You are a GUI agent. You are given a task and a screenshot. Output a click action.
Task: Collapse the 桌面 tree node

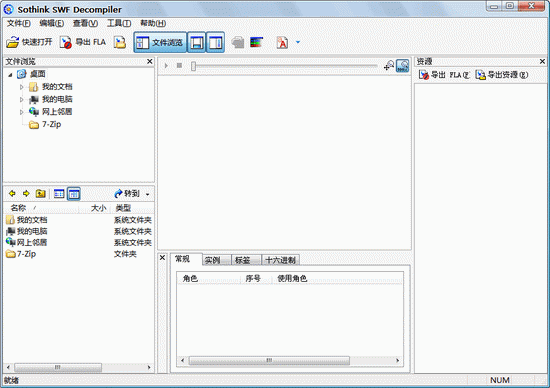click(10, 74)
